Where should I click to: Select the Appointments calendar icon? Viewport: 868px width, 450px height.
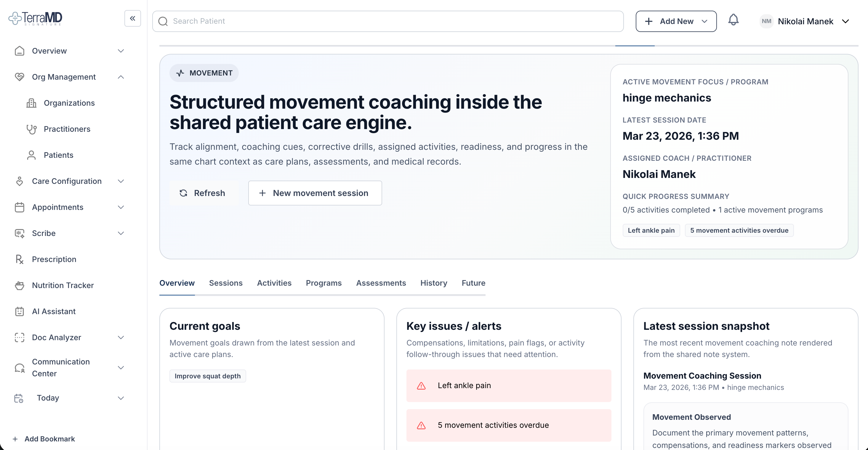19,207
